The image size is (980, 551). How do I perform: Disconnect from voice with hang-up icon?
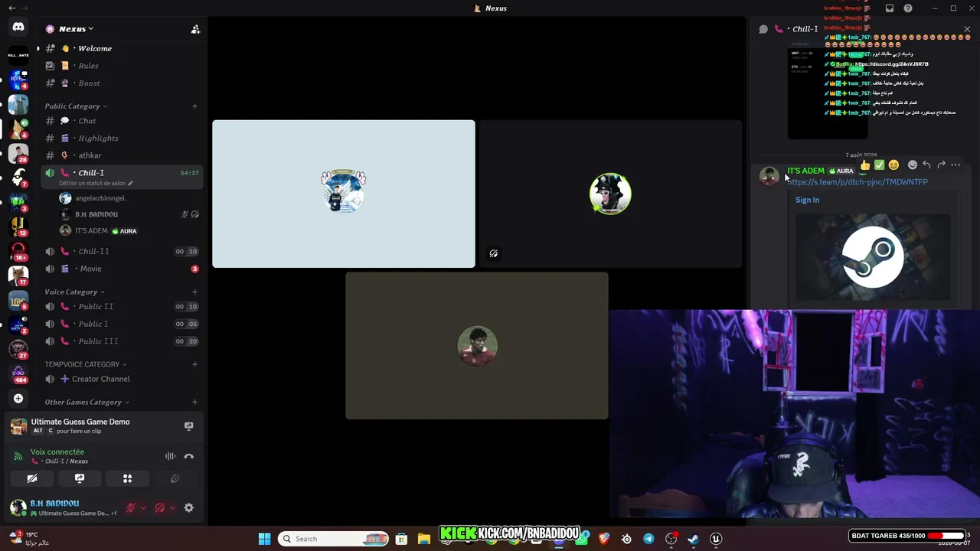(x=189, y=456)
